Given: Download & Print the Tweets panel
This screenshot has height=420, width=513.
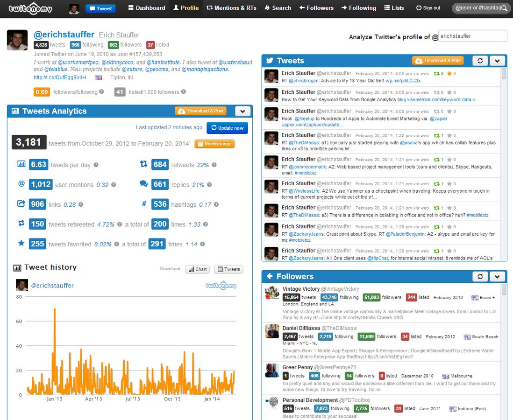Looking at the screenshot, I should click(x=438, y=61).
